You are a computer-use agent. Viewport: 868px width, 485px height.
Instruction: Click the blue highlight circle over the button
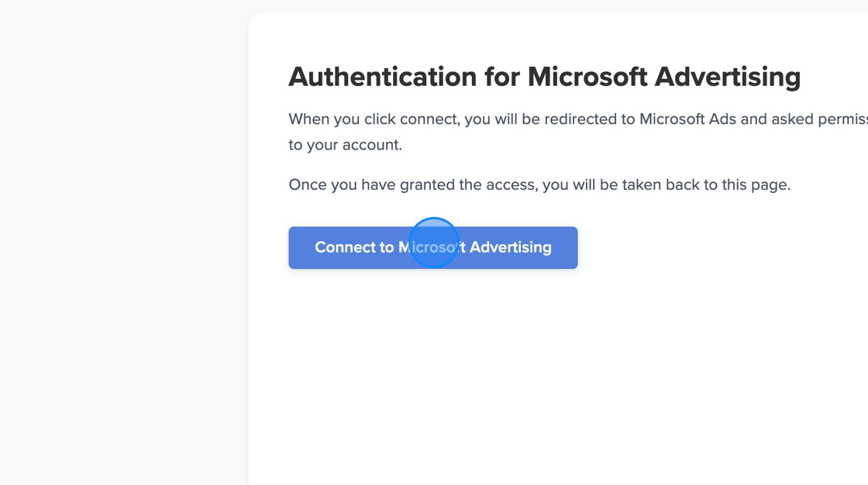coord(434,242)
